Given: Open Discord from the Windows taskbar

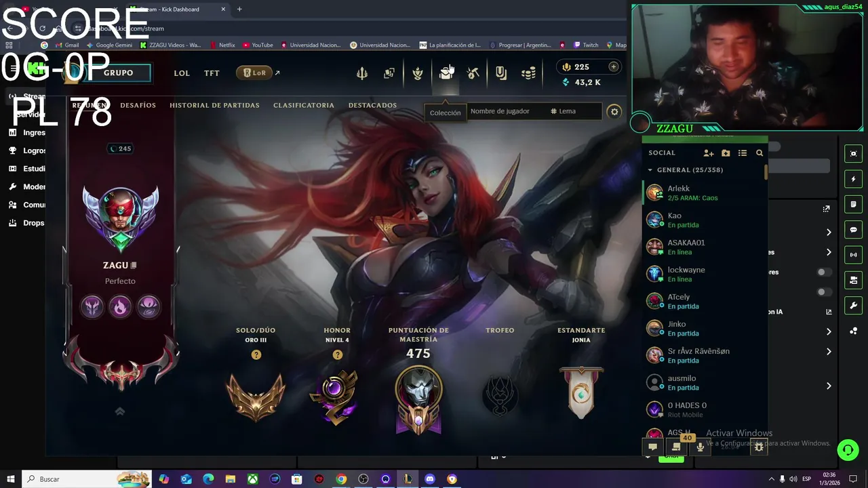Looking at the screenshot, I should pos(430,479).
